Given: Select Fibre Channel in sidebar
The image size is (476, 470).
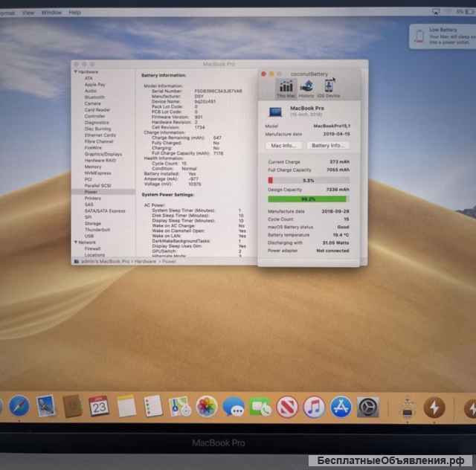Looking at the screenshot, I should pos(99,141).
